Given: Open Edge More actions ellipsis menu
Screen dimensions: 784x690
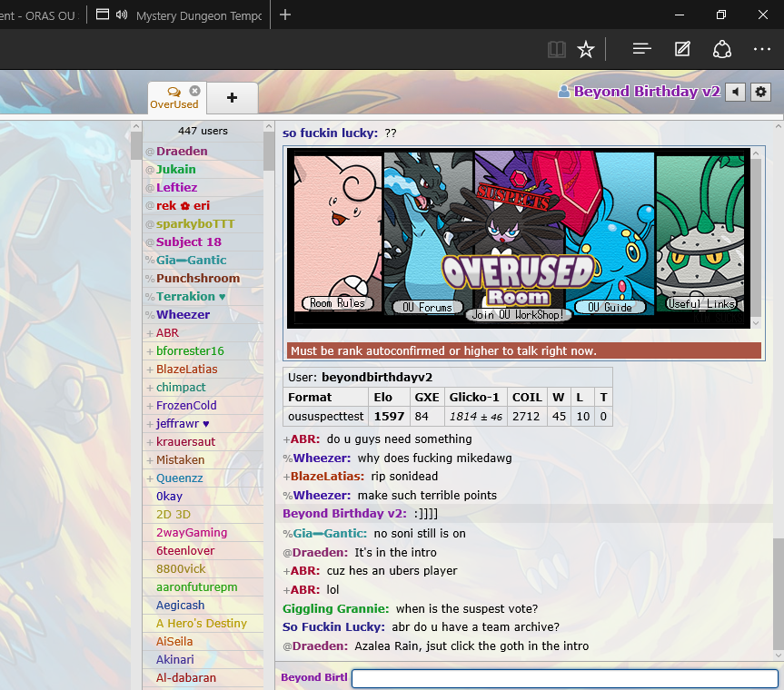Looking at the screenshot, I should click(761, 49).
